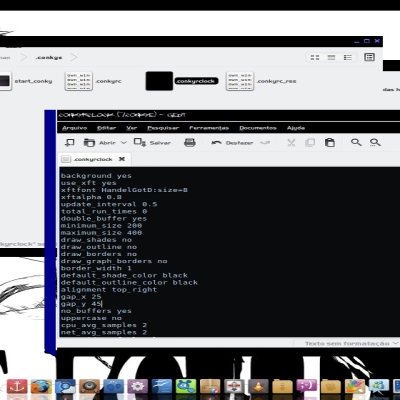Paste from clipboard icon in gedit

click(x=330, y=143)
